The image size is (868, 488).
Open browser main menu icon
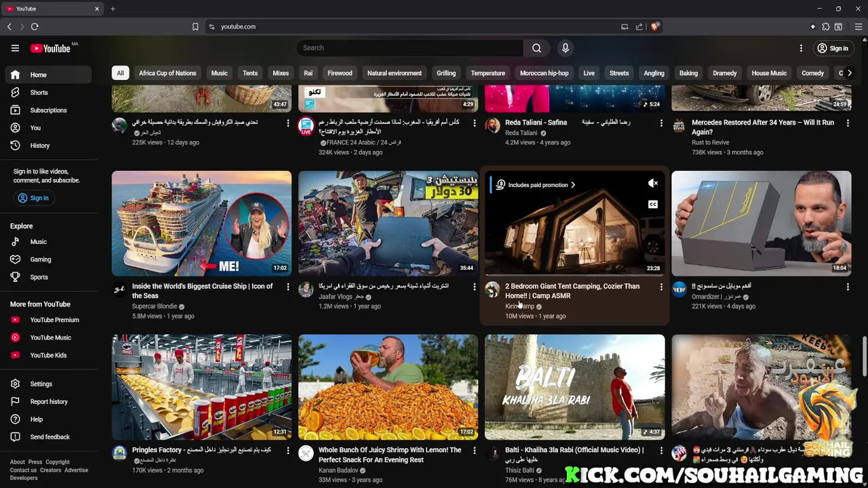tap(859, 26)
